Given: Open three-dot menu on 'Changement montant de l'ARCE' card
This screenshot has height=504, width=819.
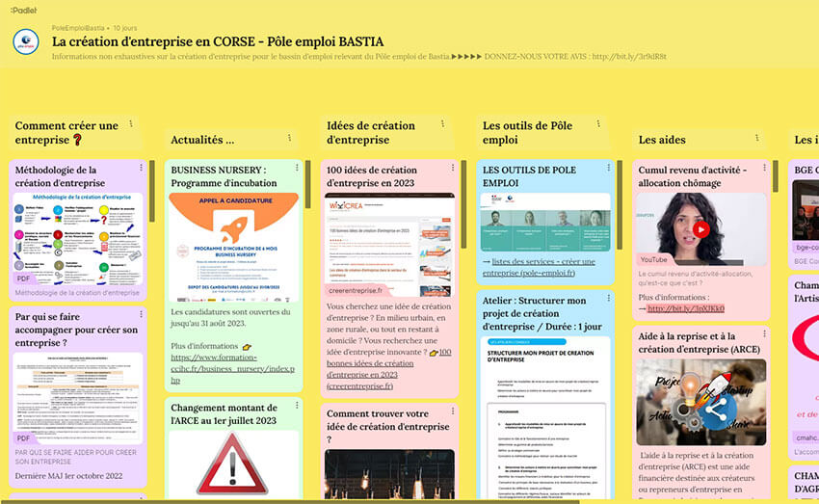Looking at the screenshot, I should 297,406.
